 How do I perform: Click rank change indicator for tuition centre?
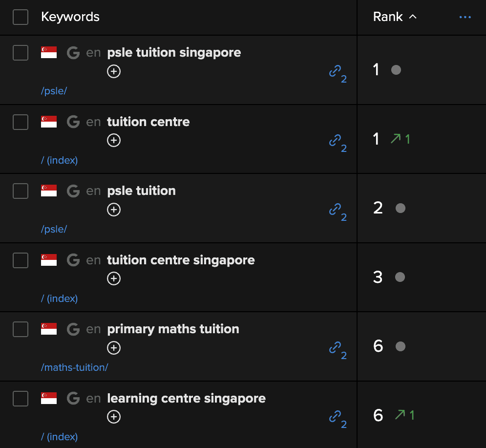(401, 139)
